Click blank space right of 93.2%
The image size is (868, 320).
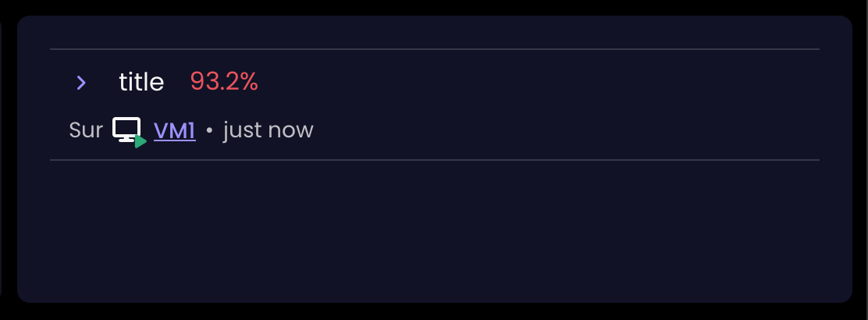click(x=537, y=83)
